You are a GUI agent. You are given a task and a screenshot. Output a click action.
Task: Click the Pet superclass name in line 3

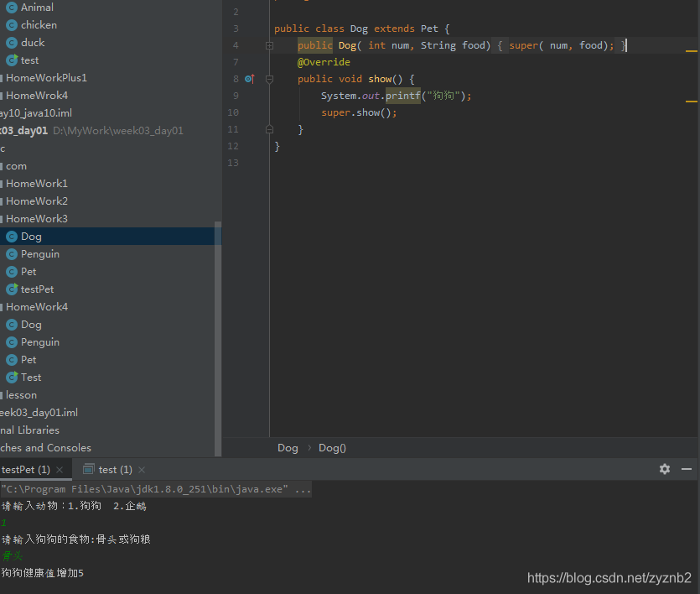(429, 29)
